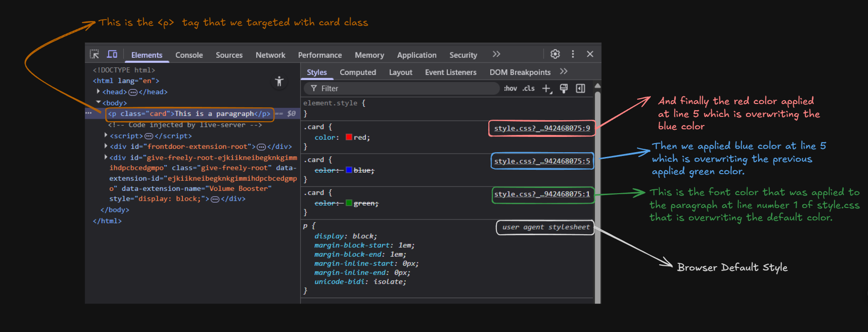
Task: Switch to the Console tab
Action: [x=189, y=55]
